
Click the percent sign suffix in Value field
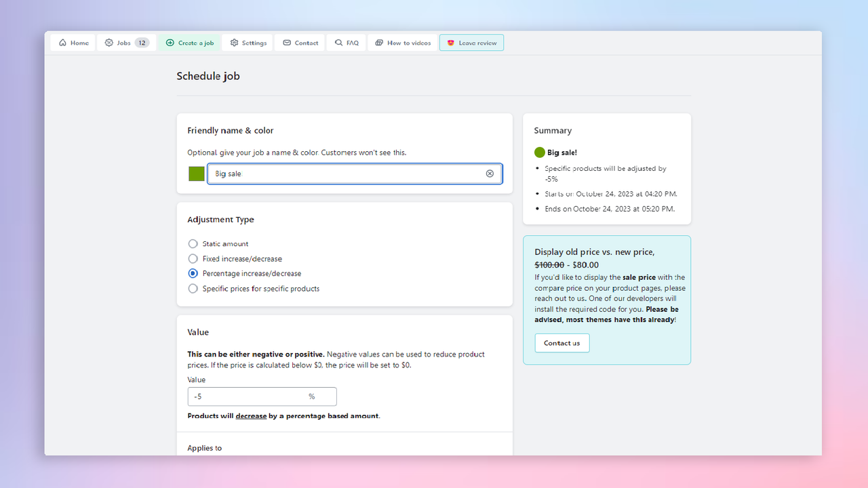(312, 396)
